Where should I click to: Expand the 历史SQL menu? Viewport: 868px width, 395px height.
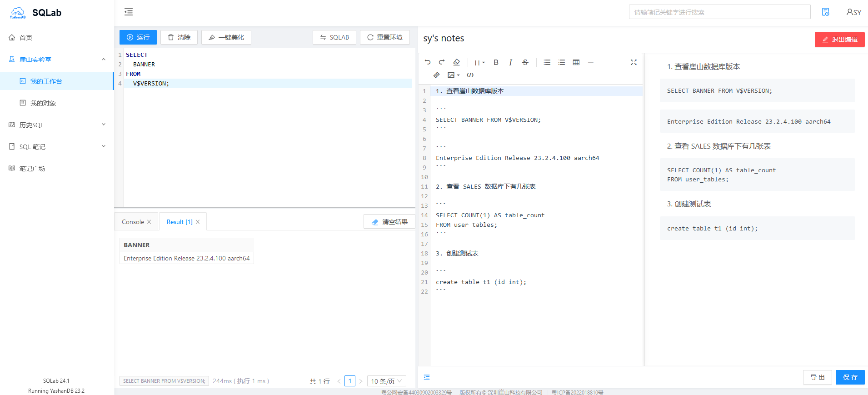57,125
